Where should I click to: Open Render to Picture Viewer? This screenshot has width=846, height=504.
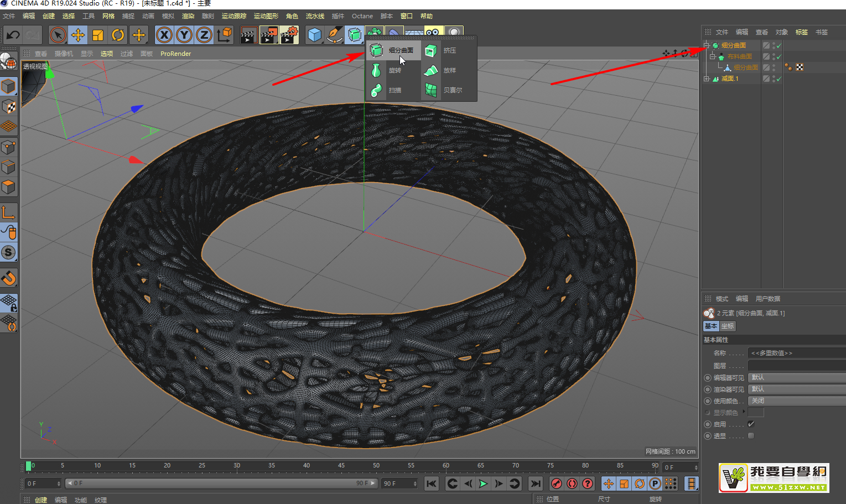(x=269, y=35)
